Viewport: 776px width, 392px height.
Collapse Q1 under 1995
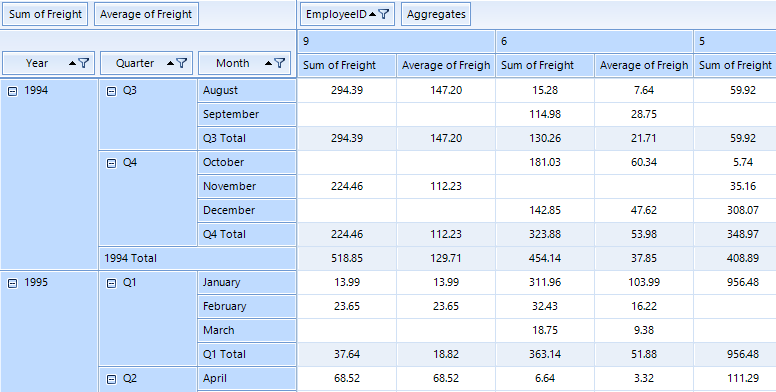pyautogui.click(x=112, y=283)
